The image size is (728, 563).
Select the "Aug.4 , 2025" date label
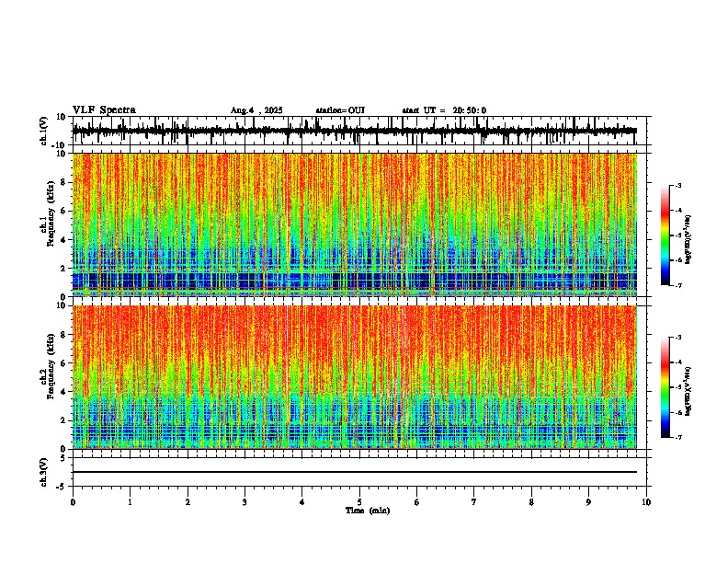pyautogui.click(x=256, y=110)
